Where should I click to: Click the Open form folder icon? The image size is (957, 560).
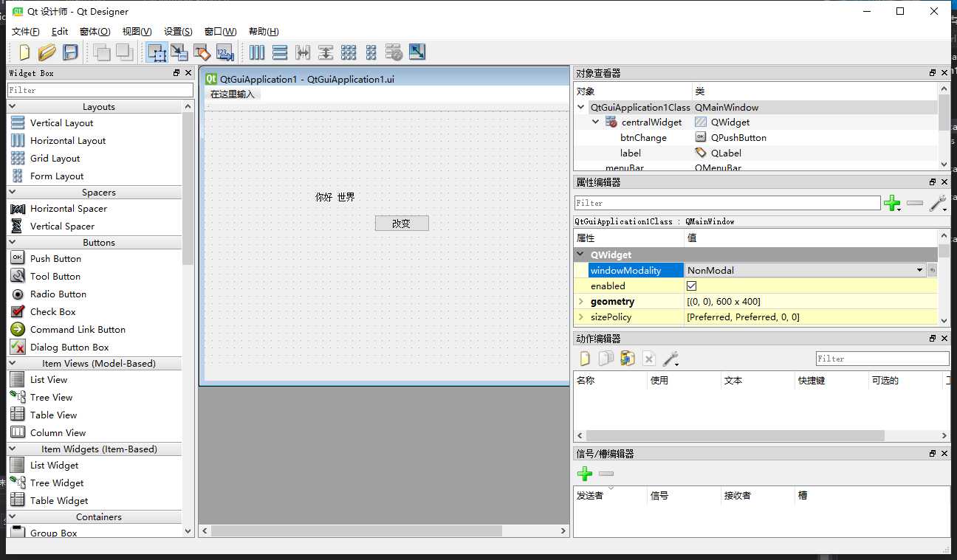(x=47, y=52)
